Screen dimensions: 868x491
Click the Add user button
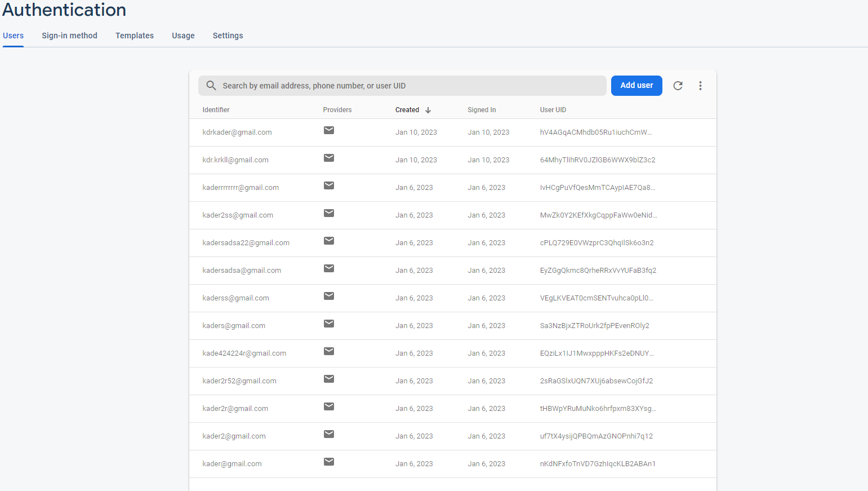(x=636, y=85)
